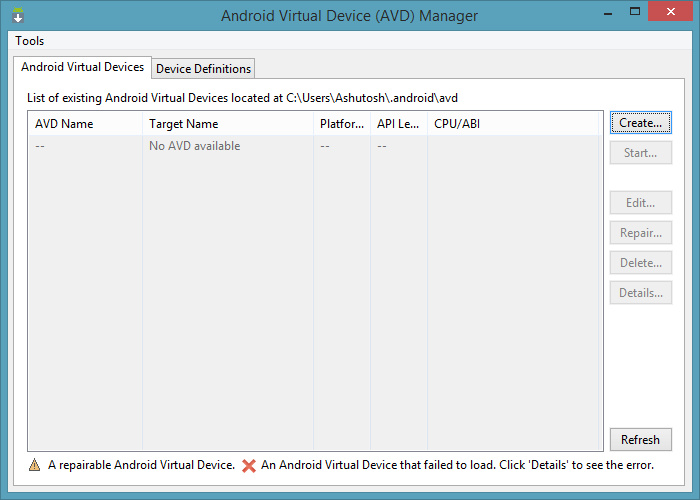Select the Target Name column header

228,124
